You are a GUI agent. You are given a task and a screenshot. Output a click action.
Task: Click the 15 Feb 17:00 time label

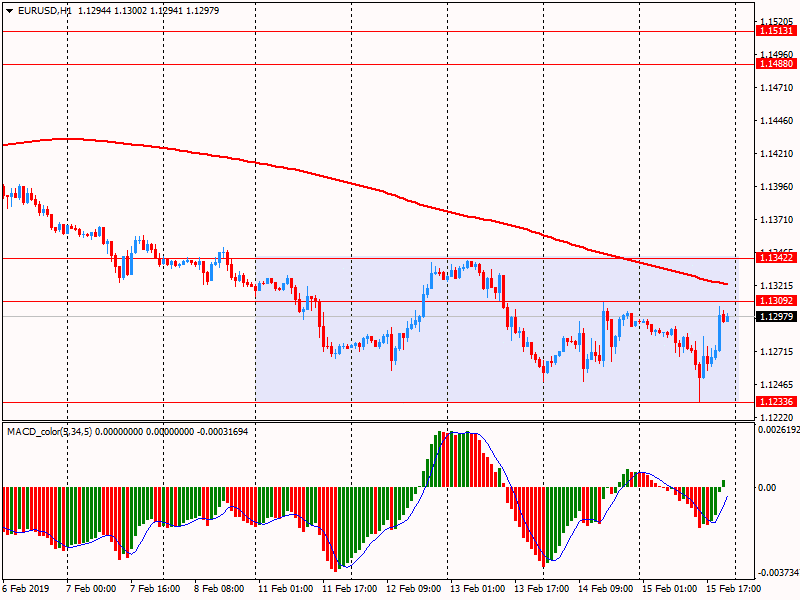[x=734, y=588]
